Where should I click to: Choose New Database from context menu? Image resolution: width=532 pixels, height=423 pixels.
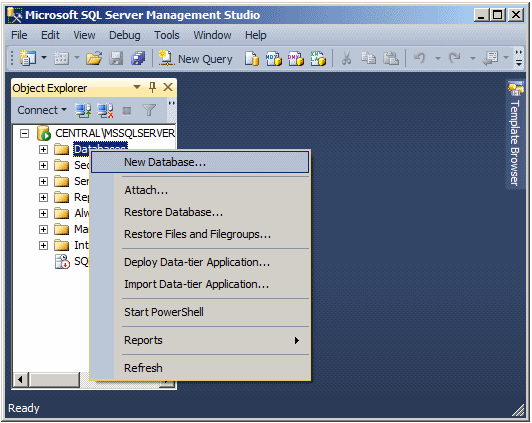point(200,162)
